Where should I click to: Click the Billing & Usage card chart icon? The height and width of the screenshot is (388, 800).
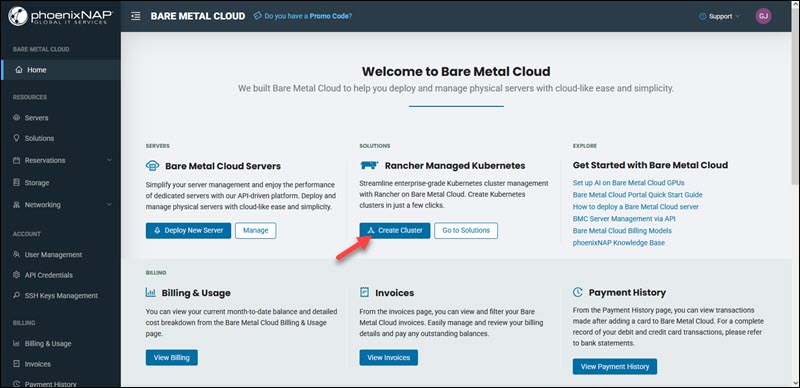[151, 293]
